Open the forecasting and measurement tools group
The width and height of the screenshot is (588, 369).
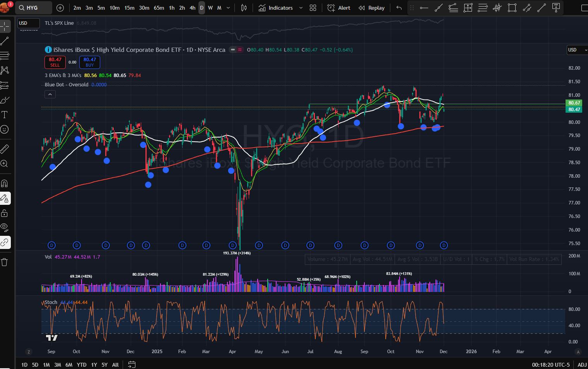[5, 85]
